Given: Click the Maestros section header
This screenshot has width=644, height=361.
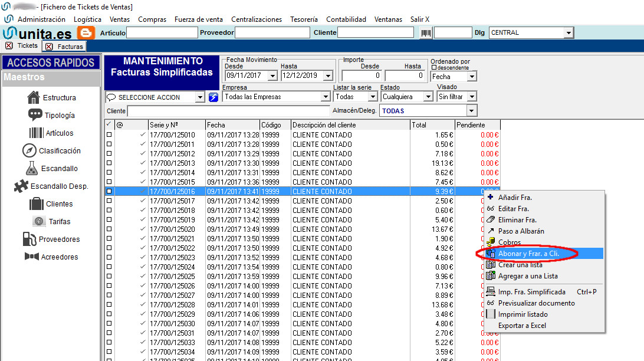Looking at the screenshot, I should click(51, 77).
